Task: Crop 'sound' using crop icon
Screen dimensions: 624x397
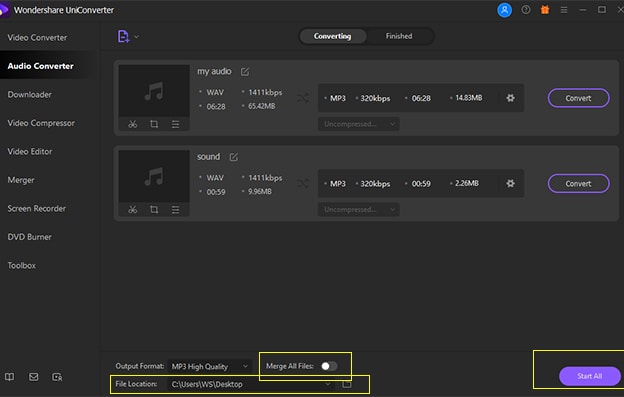Action: (x=154, y=210)
